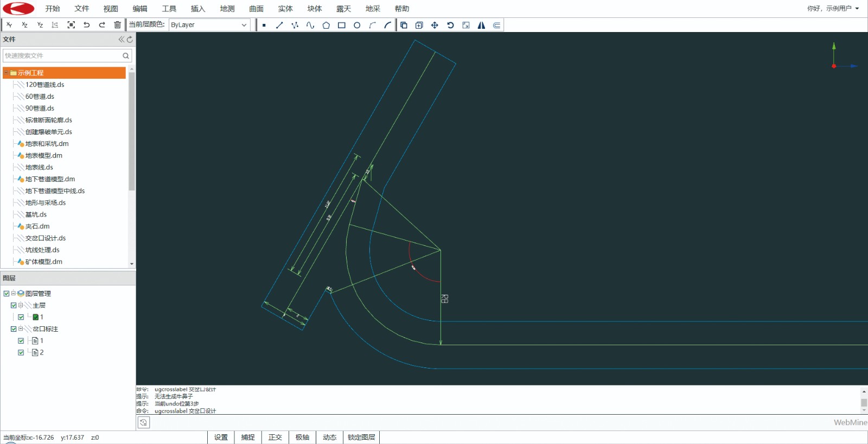The height and width of the screenshot is (444, 868).
Task: Click the 设置 status bar button
Action: coord(221,437)
